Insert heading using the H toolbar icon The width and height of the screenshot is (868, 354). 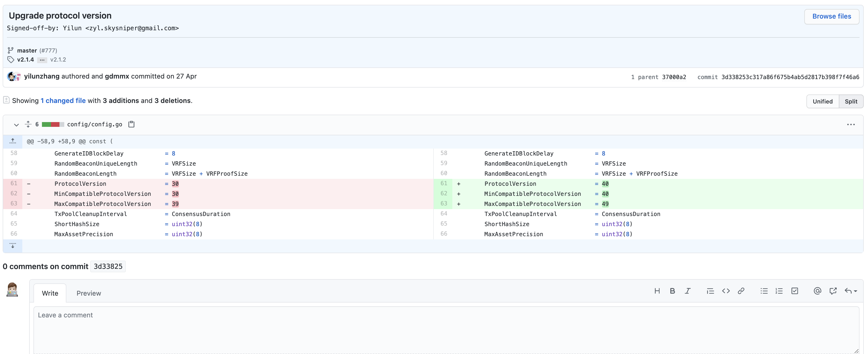657,291
